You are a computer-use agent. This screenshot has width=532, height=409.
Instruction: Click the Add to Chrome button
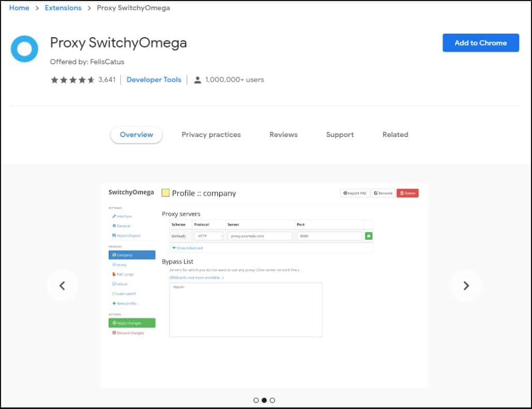point(480,43)
